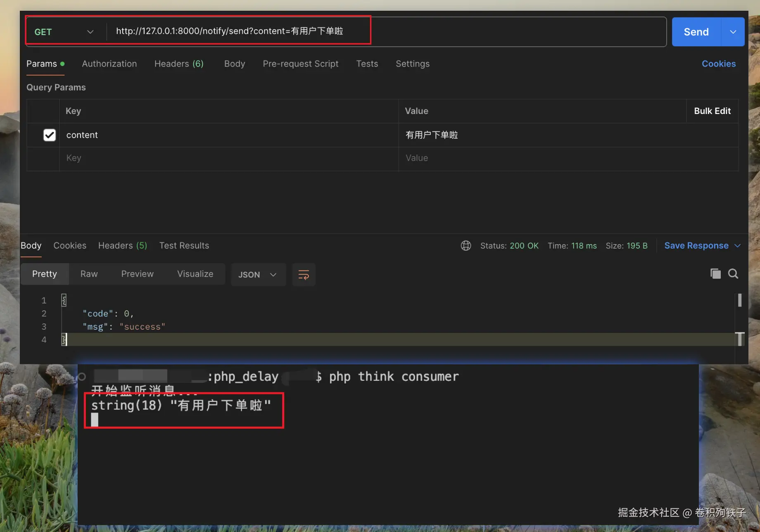Click the 'content' key cell
Screen dimensions: 760x532
click(x=229, y=135)
